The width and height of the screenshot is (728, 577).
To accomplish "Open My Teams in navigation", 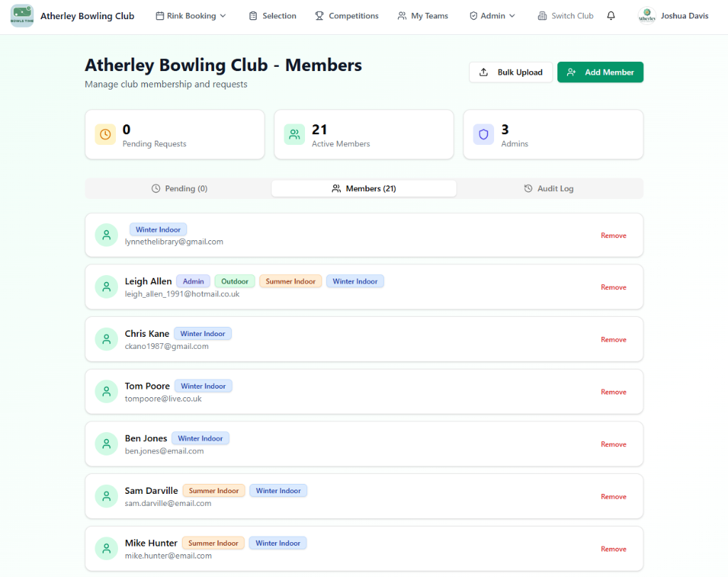I will [x=423, y=16].
